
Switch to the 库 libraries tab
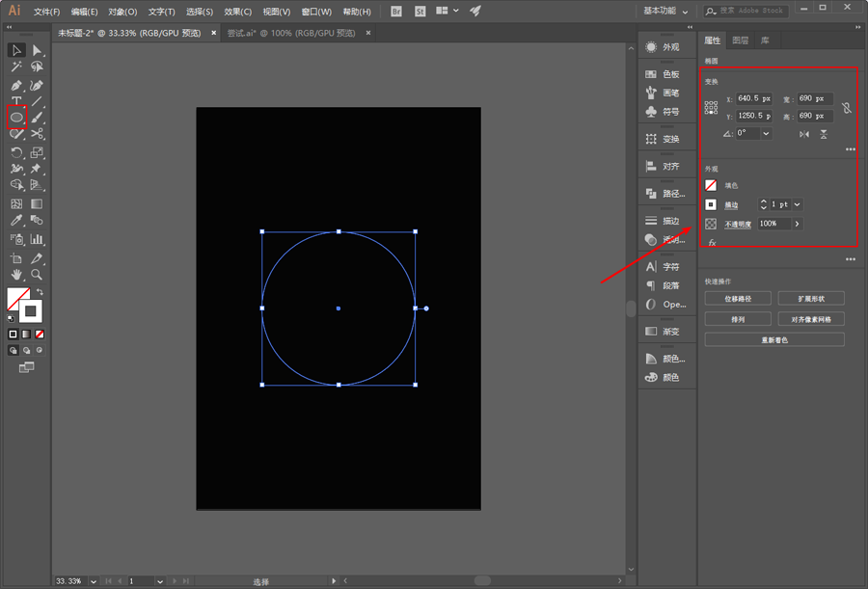[x=765, y=40]
